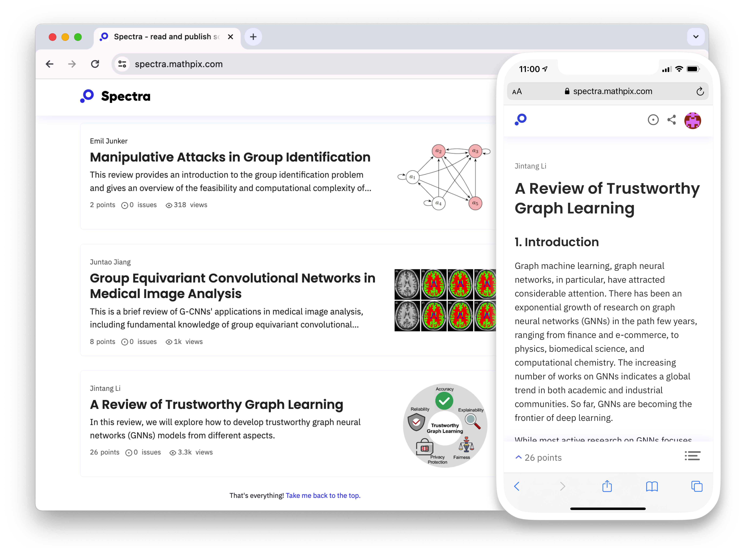Click the eye views icon on Trustworthy Graph Learning
This screenshot has height=548, width=756.
173,452
